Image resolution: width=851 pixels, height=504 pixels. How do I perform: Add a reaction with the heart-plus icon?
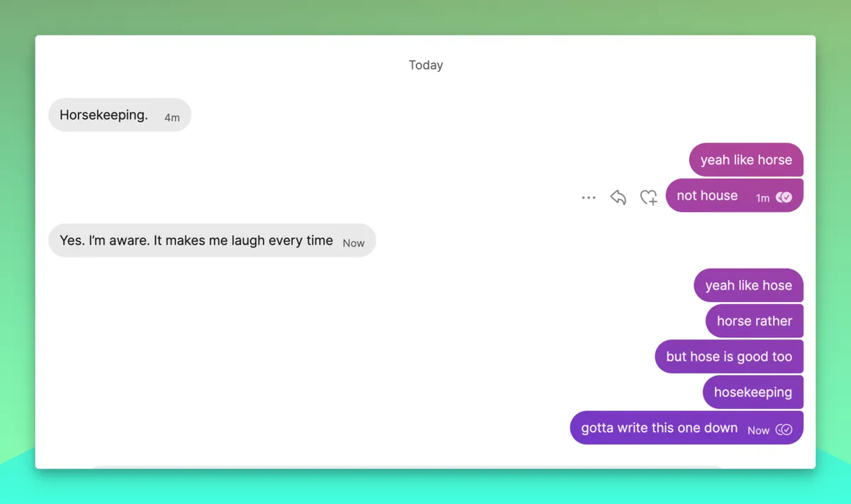tap(648, 198)
